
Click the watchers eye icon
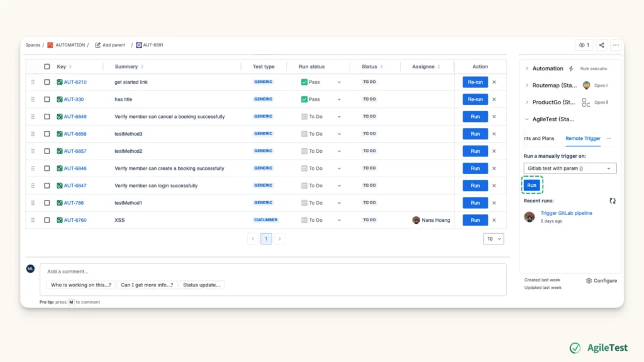pyautogui.click(x=582, y=45)
